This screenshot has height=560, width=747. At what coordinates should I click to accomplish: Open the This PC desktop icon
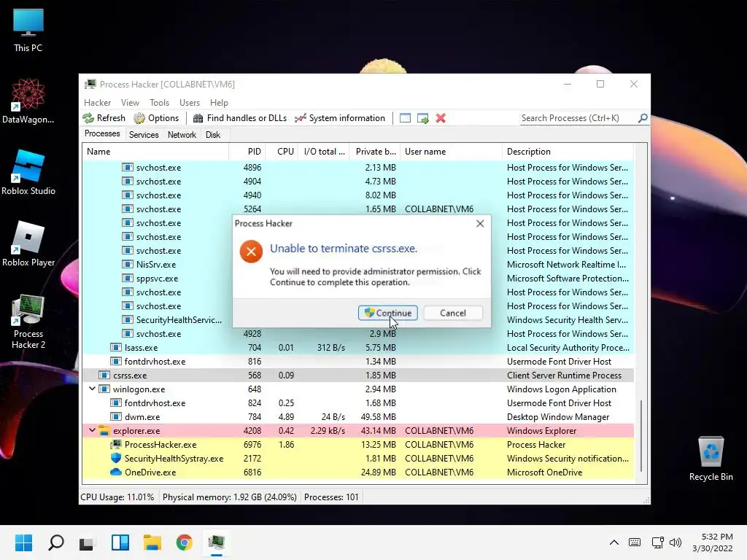tap(28, 30)
